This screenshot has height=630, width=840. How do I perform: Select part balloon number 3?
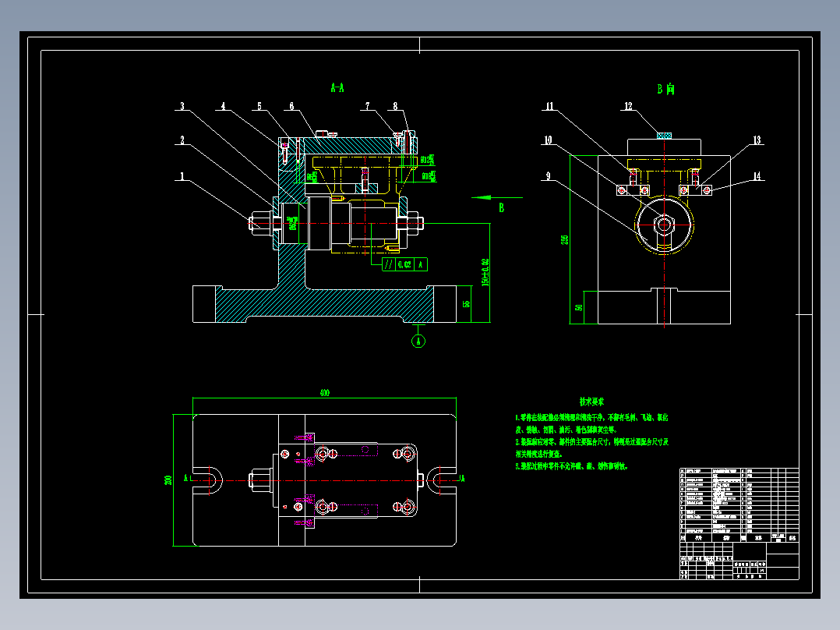tap(182, 106)
